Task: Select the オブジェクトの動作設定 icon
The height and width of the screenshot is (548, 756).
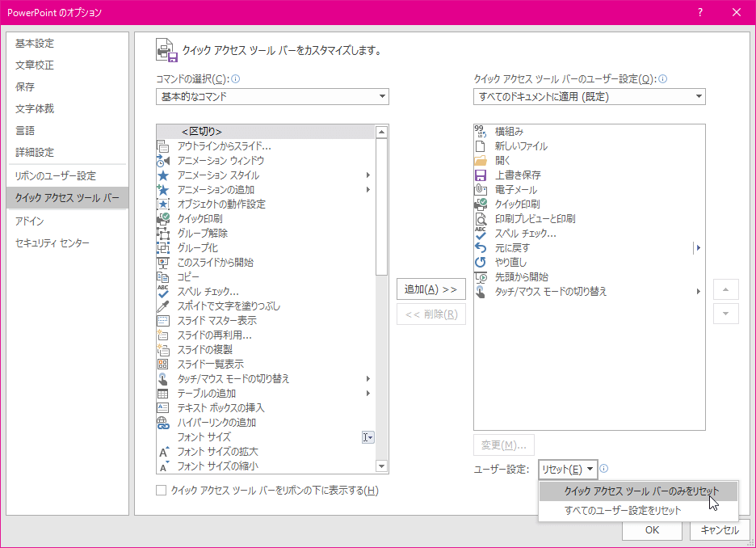Action: (163, 204)
